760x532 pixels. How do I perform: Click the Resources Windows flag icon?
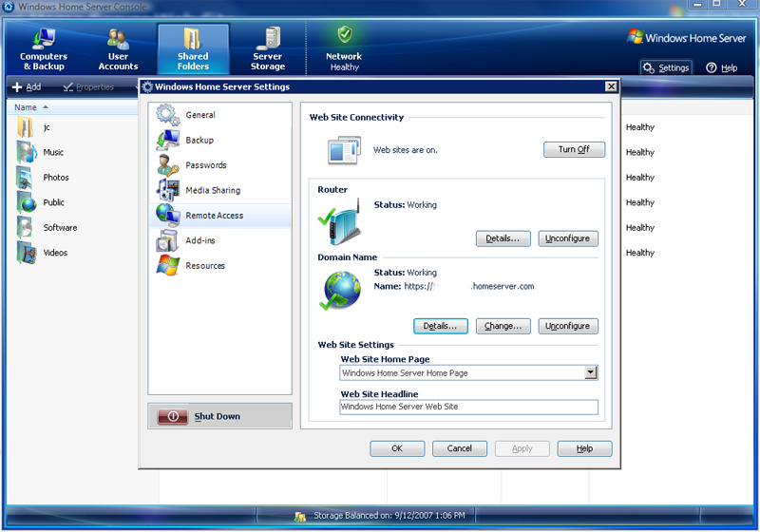(168, 265)
